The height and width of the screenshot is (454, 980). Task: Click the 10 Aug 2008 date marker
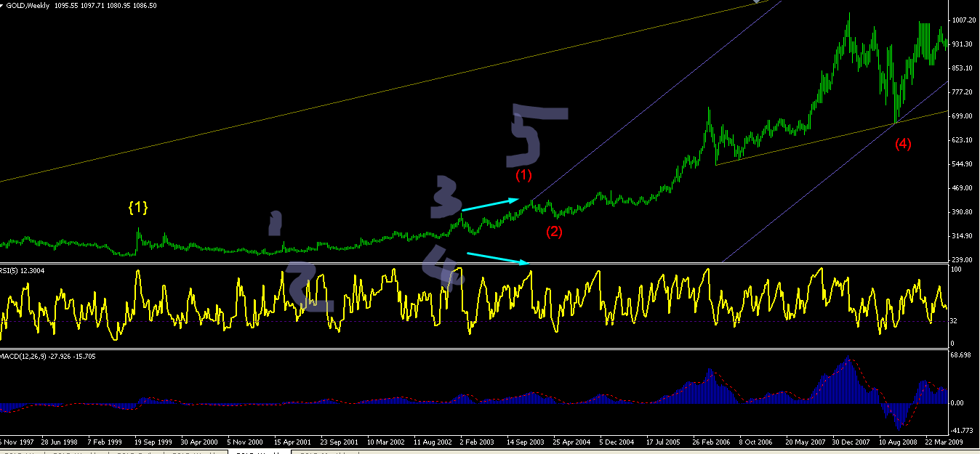tap(898, 441)
